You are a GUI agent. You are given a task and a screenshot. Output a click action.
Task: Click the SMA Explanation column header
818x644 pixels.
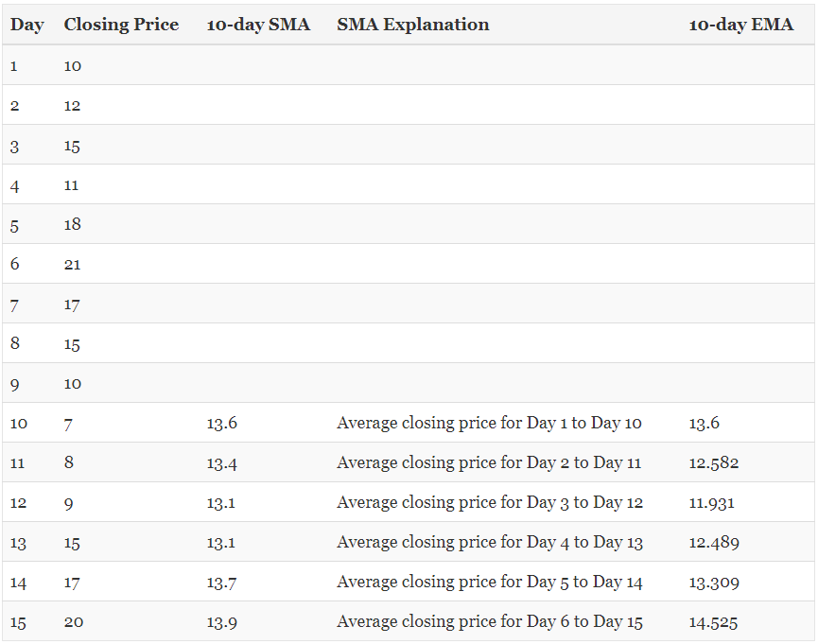coord(412,25)
